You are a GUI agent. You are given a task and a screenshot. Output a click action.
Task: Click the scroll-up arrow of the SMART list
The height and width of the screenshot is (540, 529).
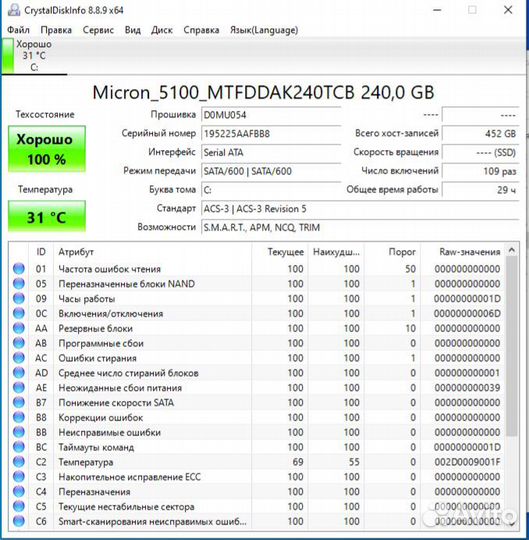point(512,250)
